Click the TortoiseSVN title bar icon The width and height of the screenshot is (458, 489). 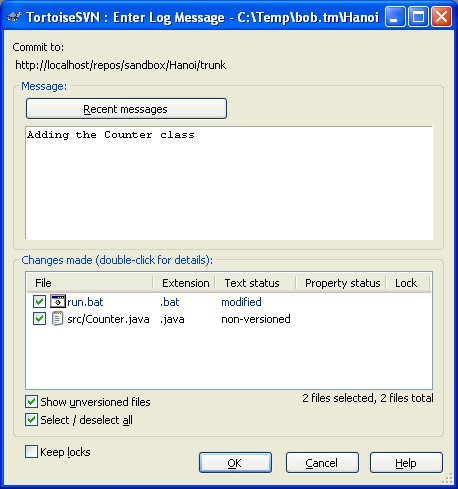[x=14, y=16]
